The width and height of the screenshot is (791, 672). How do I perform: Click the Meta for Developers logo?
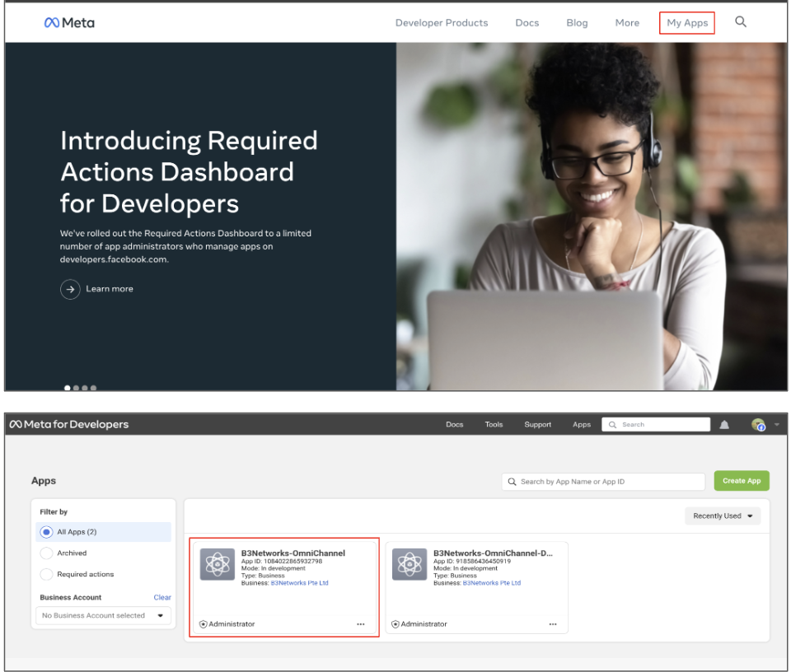[69, 424]
